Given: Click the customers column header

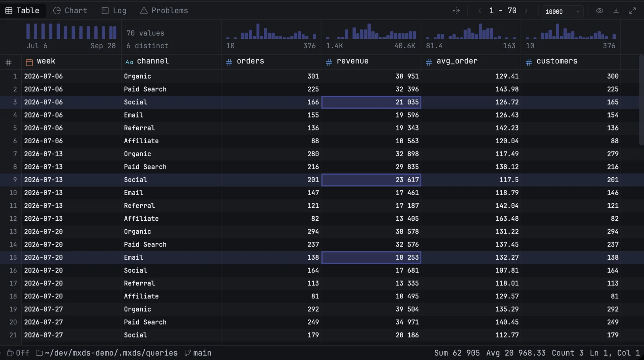Looking at the screenshot, I should coord(571,62).
